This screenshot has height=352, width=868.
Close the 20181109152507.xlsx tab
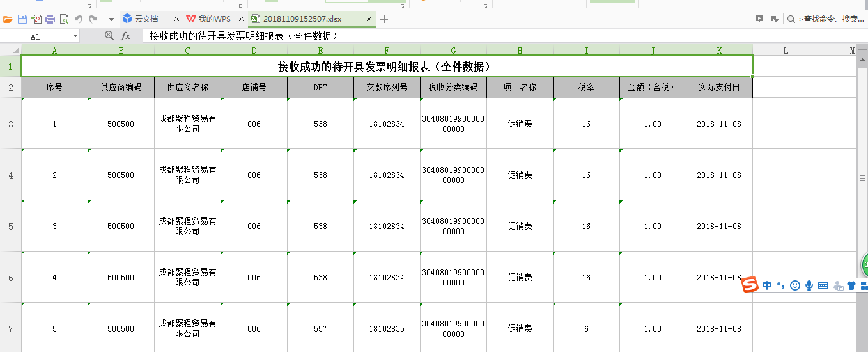369,19
